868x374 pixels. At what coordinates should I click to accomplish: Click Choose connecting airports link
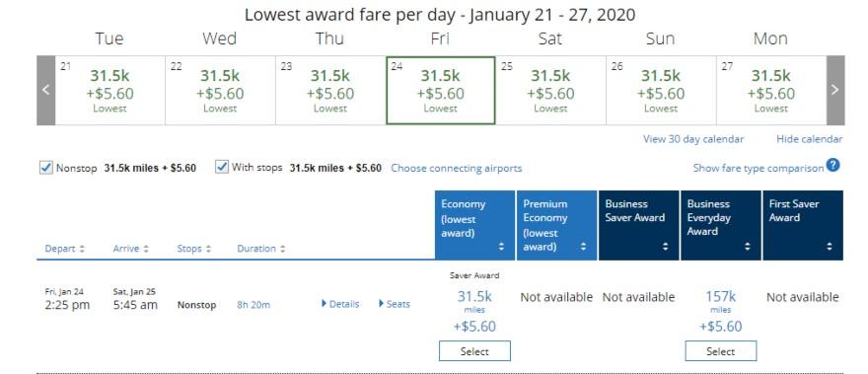456,168
